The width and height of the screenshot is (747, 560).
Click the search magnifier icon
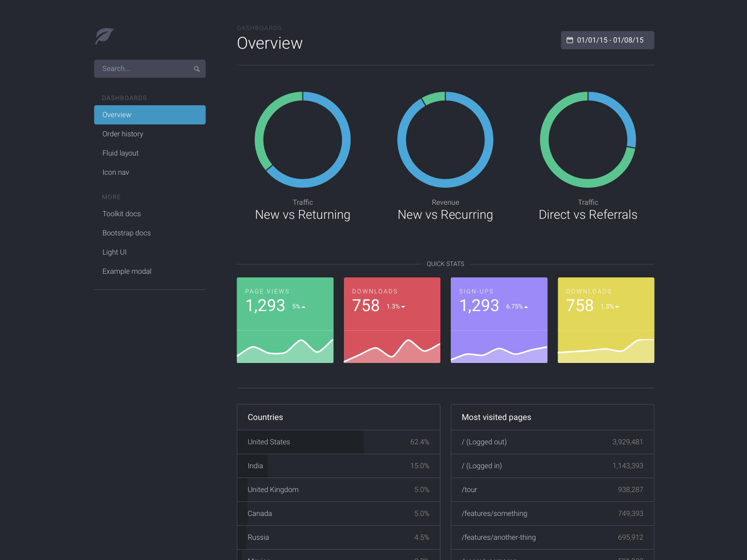197,69
